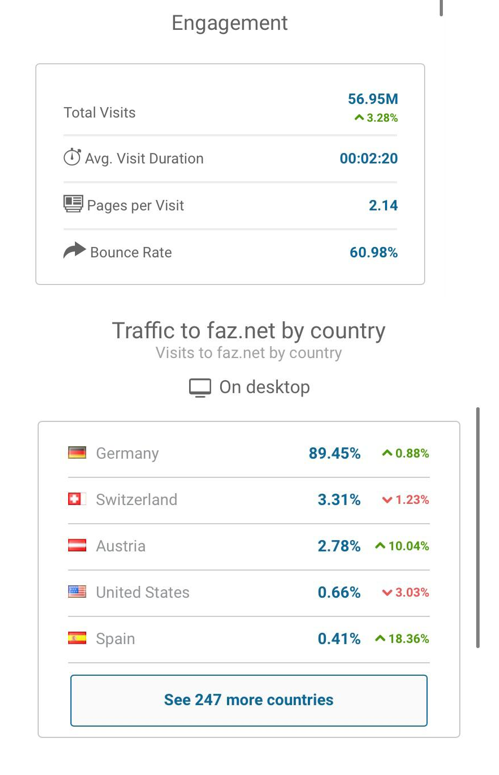This screenshot has height=775, width=499.
Task: Click the On desktop label
Action: click(264, 387)
